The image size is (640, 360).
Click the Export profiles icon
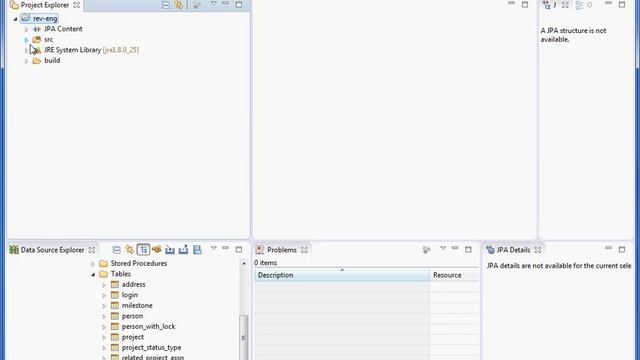coord(183,249)
